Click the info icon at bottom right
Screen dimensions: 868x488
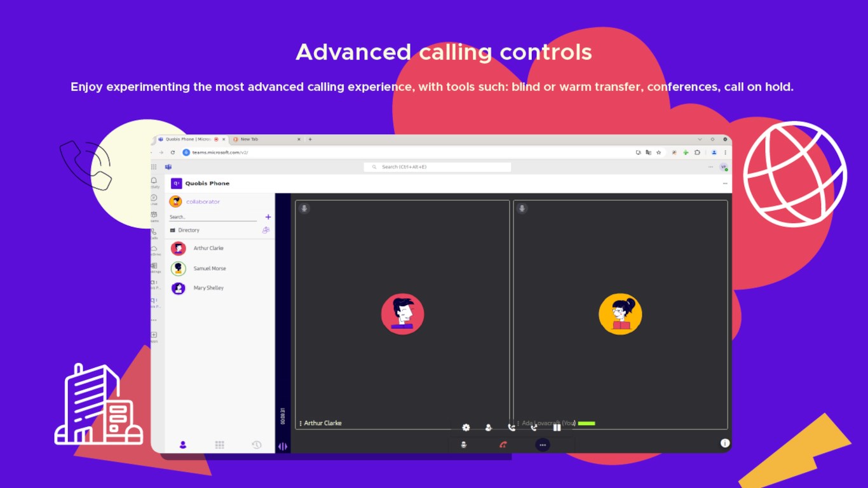[x=725, y=444]
